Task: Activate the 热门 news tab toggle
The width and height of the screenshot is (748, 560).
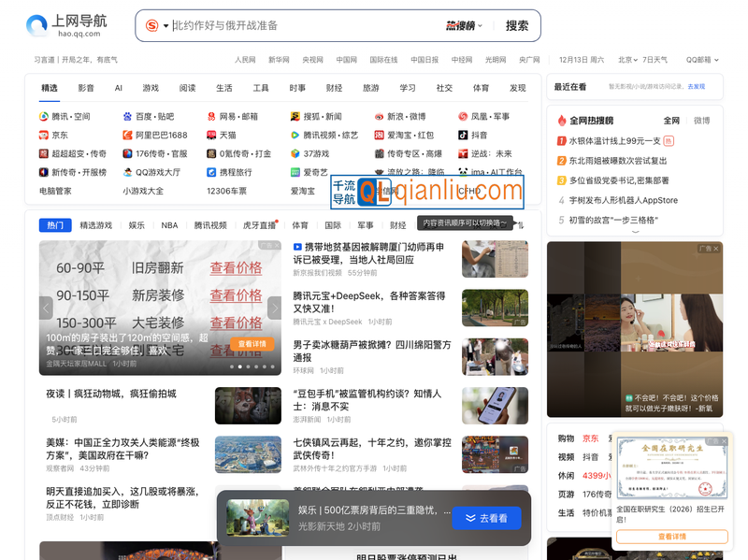Action: click(x=54, y=224)
